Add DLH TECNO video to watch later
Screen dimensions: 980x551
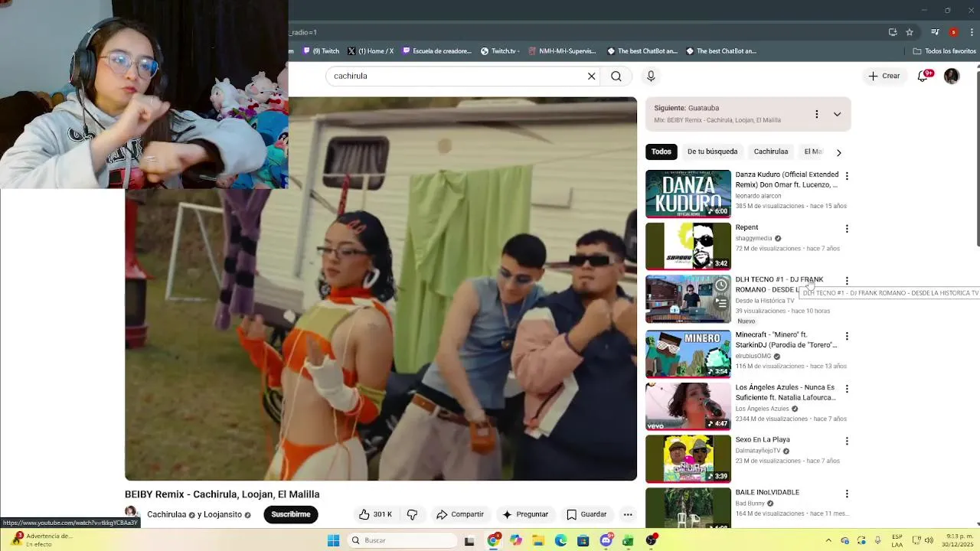point(721,285)
